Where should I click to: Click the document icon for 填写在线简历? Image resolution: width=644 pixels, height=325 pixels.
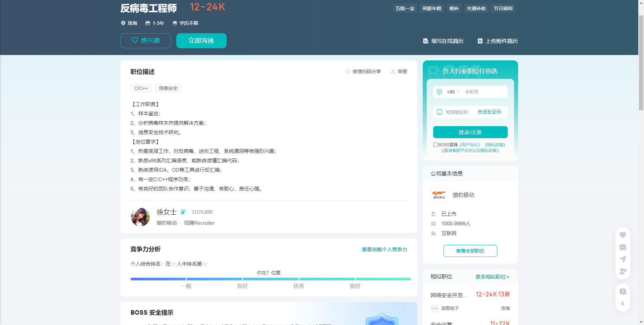coord(425,41)
